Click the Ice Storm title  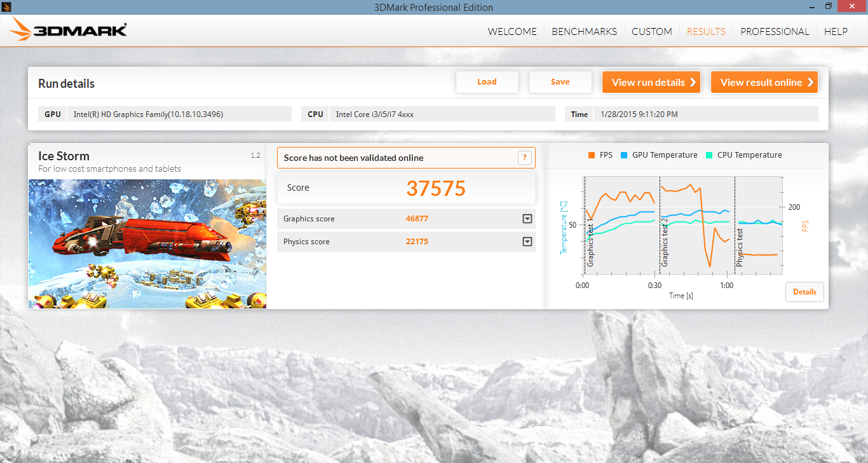[x=64, y=156]
